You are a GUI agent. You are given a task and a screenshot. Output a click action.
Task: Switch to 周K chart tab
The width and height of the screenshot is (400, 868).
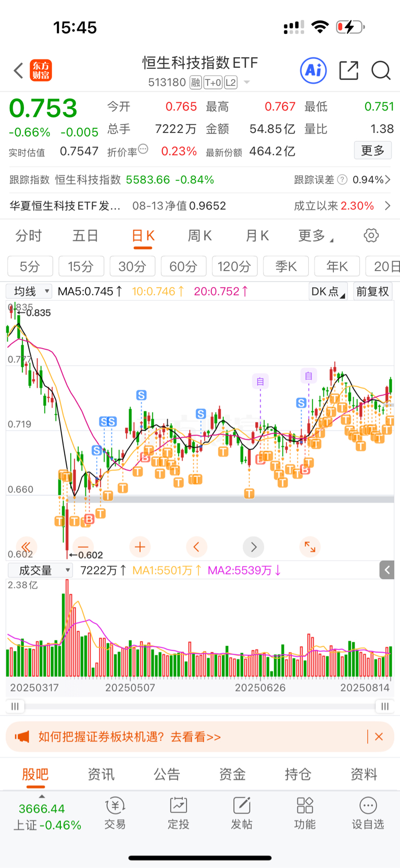tap(200, 236)
